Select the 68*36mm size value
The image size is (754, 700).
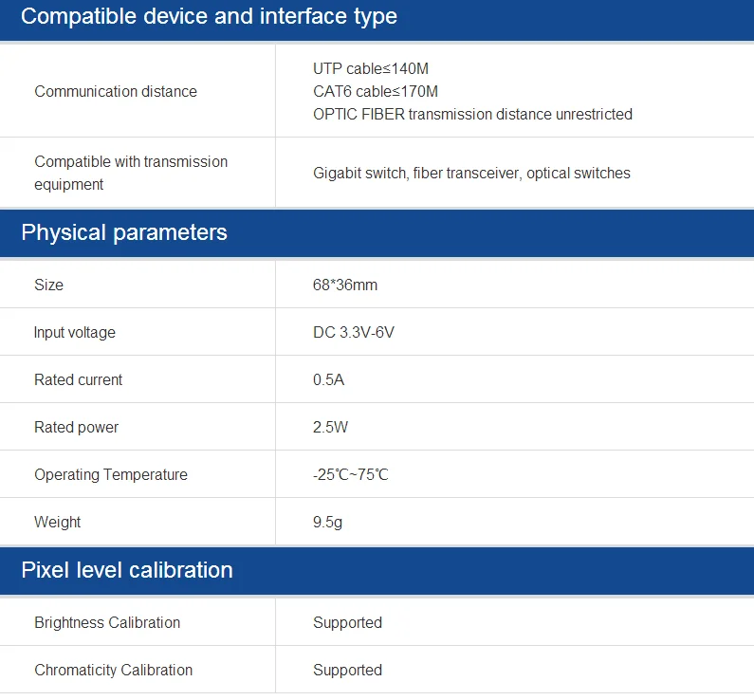[345, 286]
